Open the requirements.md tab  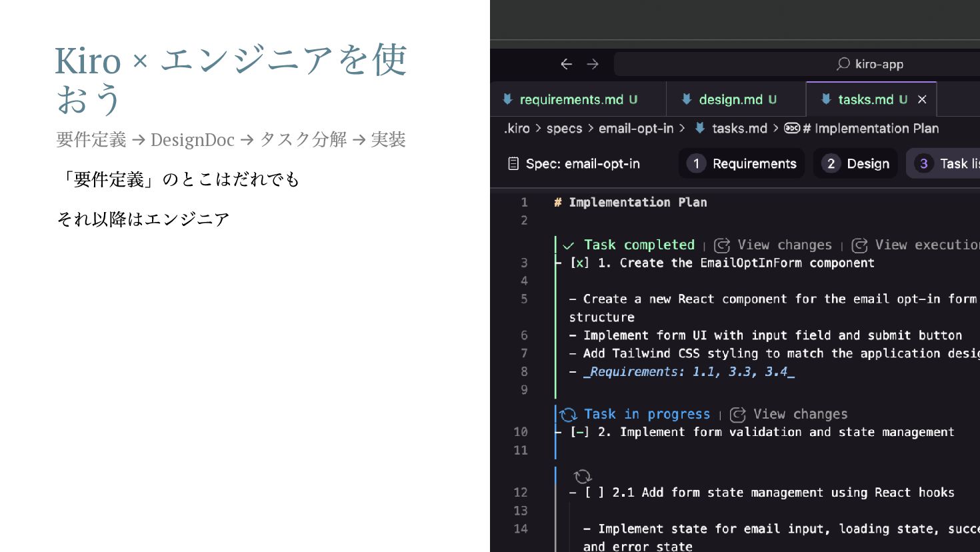click(x=578, y=99)
